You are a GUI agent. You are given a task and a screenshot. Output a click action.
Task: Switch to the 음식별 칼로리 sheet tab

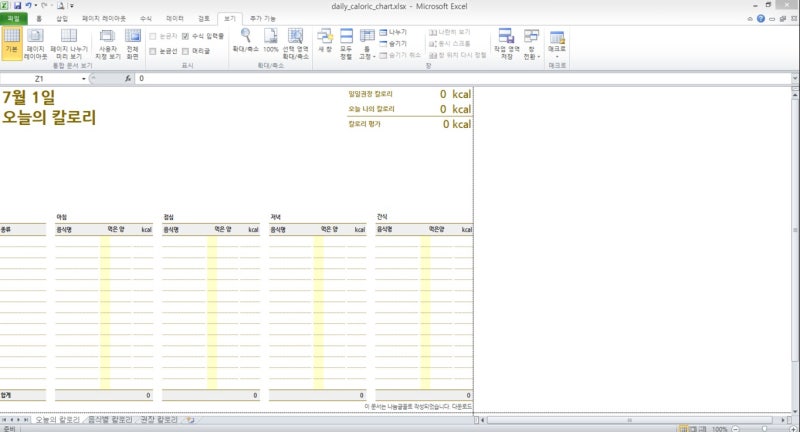[x=110, y=420]
